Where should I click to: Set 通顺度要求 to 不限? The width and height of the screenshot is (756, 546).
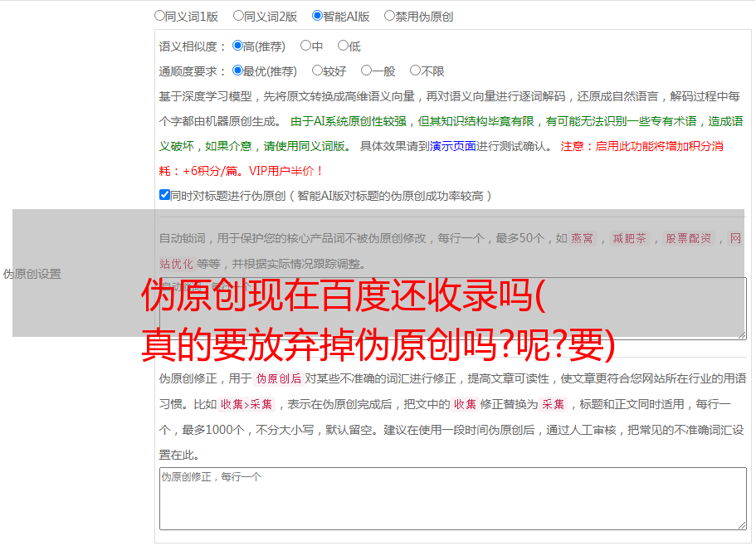click(415, 71)
